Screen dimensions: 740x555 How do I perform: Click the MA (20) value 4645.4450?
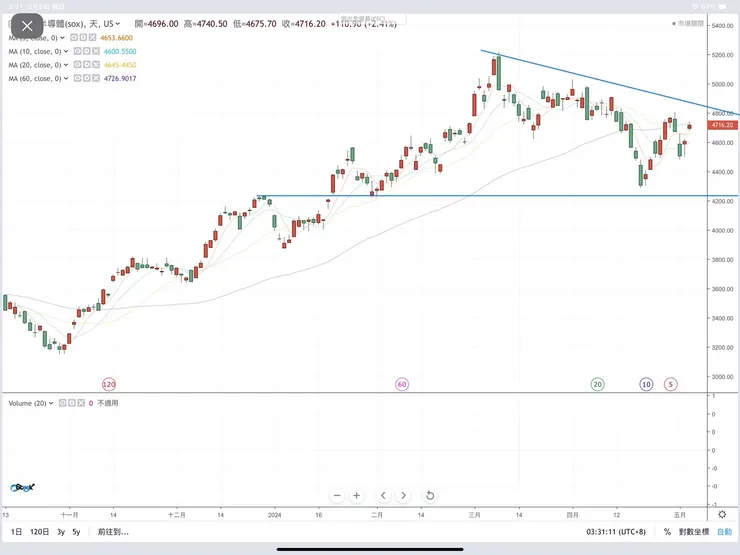tap(120, 65)
